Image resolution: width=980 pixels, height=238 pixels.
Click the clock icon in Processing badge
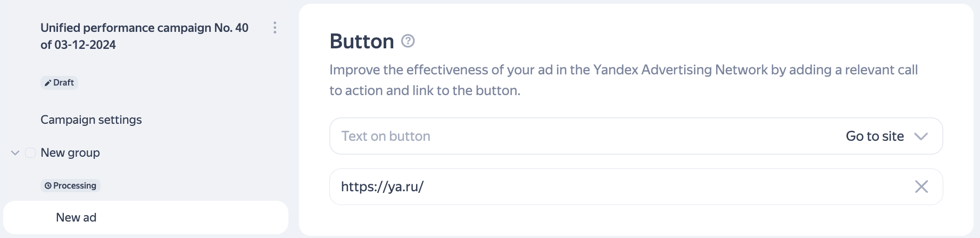48,186
